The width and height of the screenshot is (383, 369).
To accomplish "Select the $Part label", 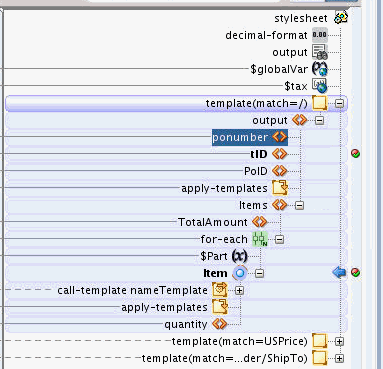I will (x=214, y=256).
